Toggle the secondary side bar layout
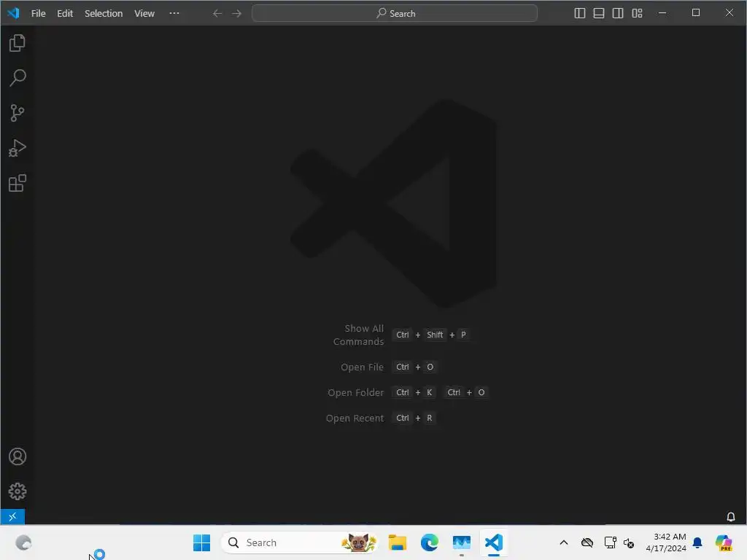The image size is (747, 560). [618, 13]
